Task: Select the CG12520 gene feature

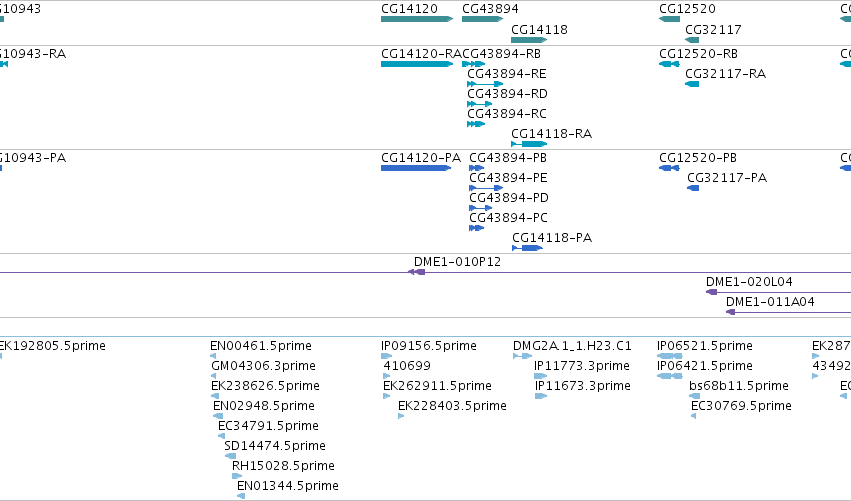Action: pos(669,19)
